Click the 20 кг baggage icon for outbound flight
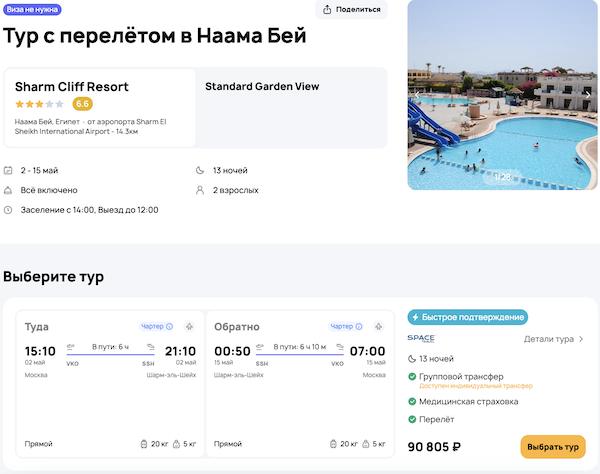Viewport: 600px width, 474px height. point(144,443)
